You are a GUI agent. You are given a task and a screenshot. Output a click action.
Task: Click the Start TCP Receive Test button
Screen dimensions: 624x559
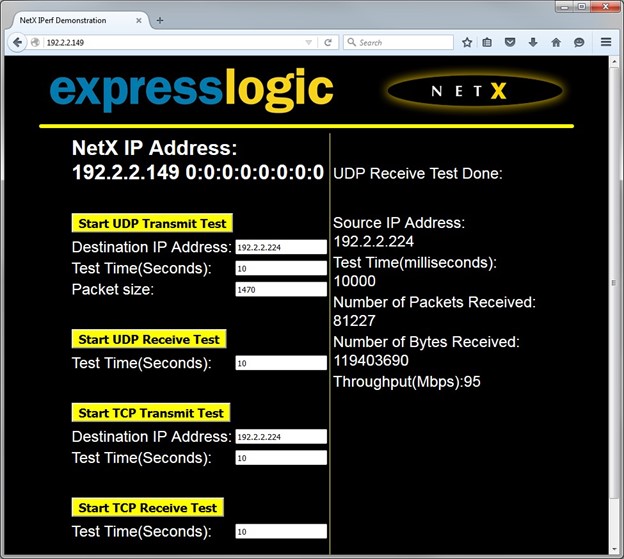[147, 508]
